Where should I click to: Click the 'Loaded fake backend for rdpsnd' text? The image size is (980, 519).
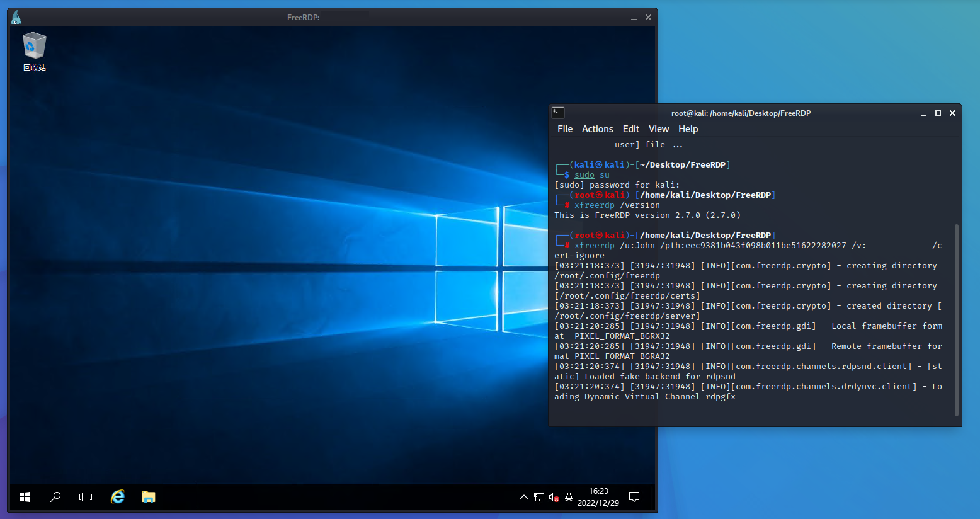point(660,377)
